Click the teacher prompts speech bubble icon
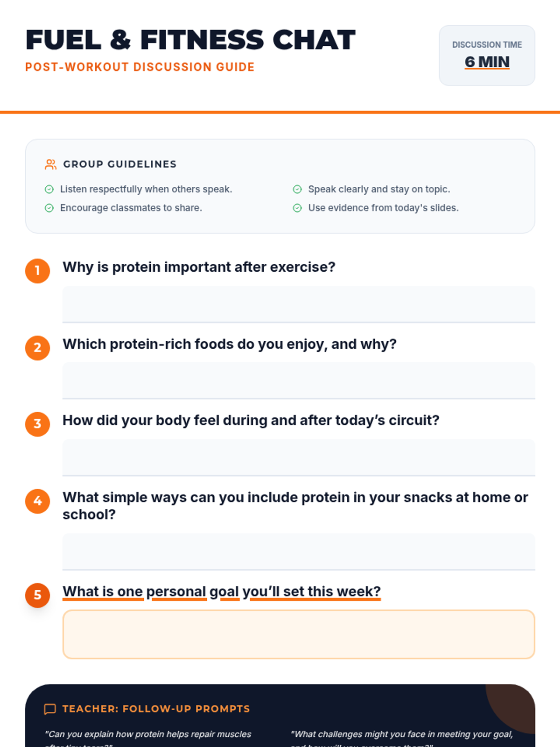Image resolution: width=560 pixels, height=747 pixels. point(50,709)
